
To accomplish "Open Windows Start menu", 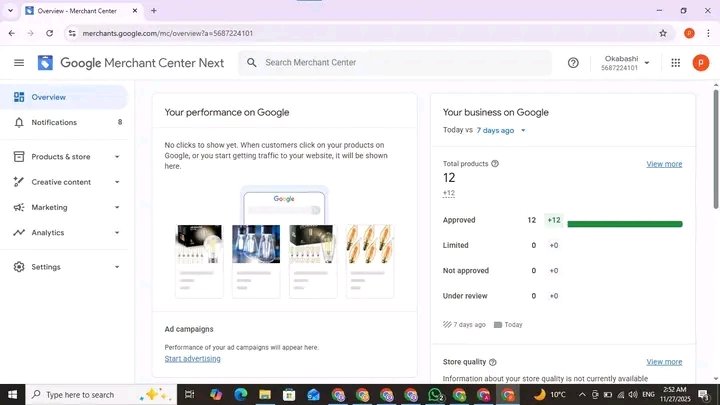I will (x=12, y=394).
